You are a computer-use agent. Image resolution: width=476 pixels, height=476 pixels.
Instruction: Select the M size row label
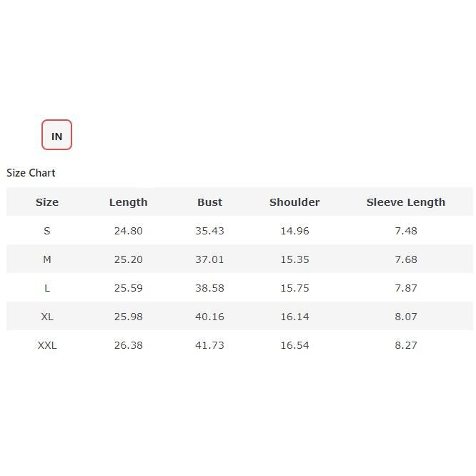click(47, 259)
